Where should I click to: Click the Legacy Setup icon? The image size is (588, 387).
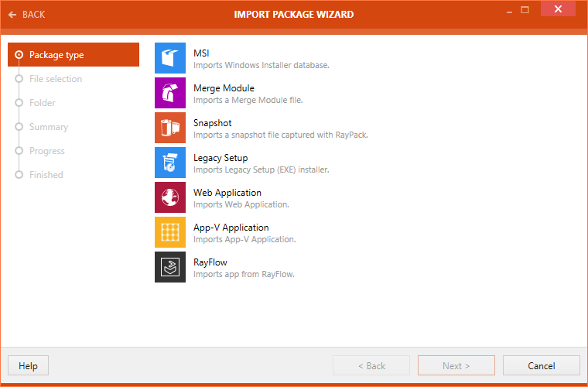coord(170,163)
